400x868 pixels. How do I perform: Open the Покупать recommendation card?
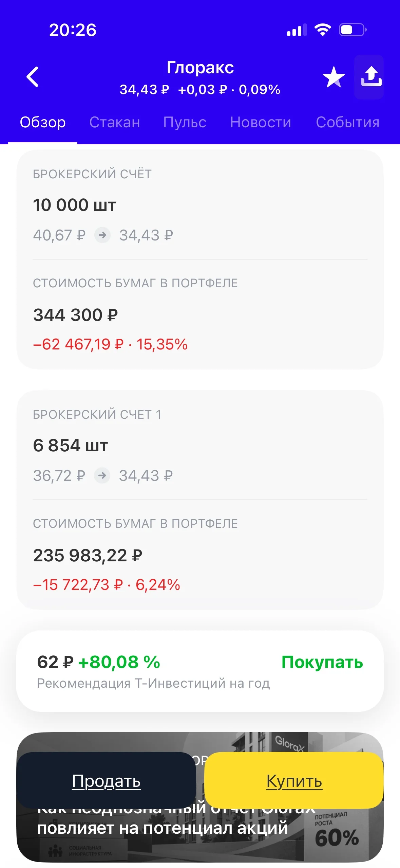coord(200,671)
